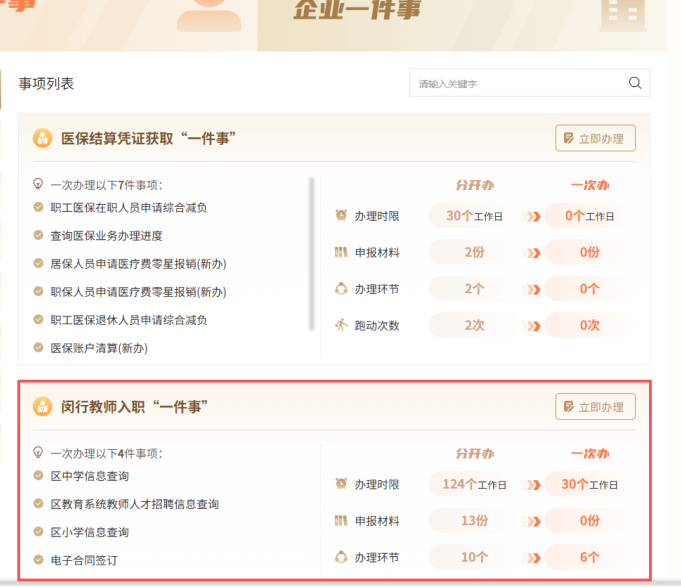Viewport: 681px width, 587px height.
Task: Click the 闵行教师入职 card's orange icon
Action: click(x=42, y=406)
